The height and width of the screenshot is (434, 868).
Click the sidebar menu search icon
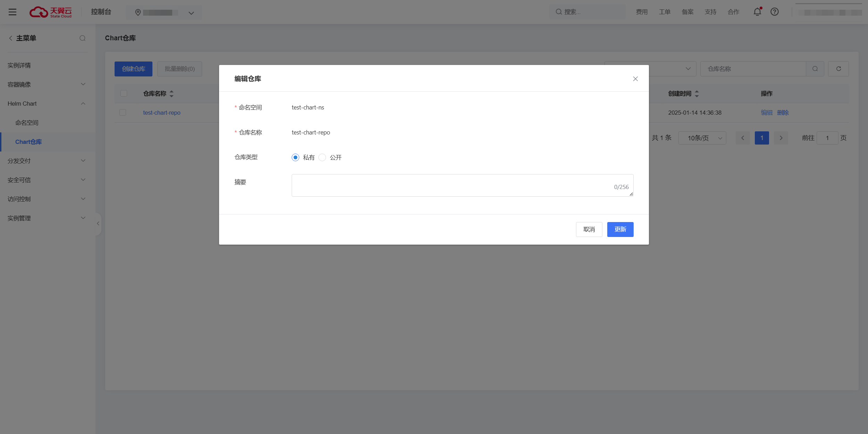point(82,38)
